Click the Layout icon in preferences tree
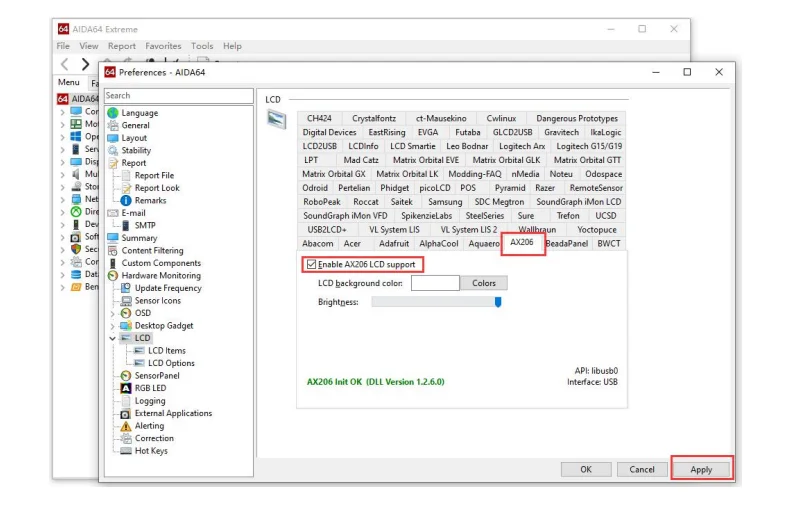This screenshot has height=524, width=806. pyautogui.click(x=113, y=138)
